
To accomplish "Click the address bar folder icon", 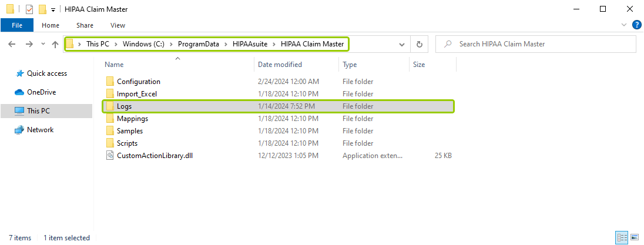I will 71,44.
